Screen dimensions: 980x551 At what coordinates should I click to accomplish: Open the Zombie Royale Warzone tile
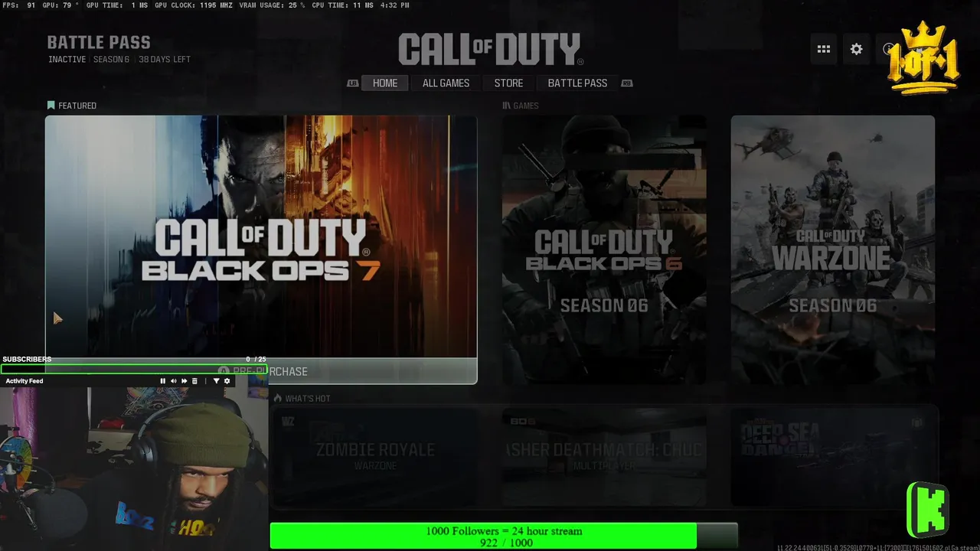(375, 456)
